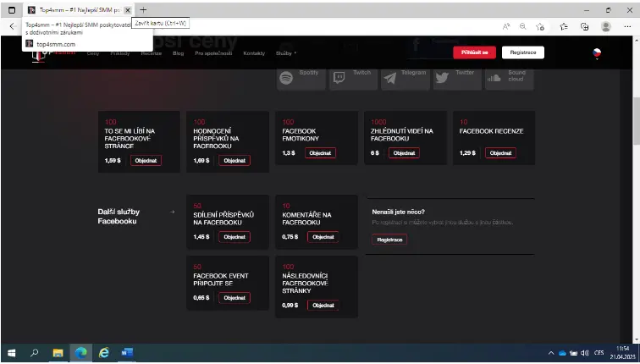
Task: Click the browser back arrow
Action: pos(13,26)
